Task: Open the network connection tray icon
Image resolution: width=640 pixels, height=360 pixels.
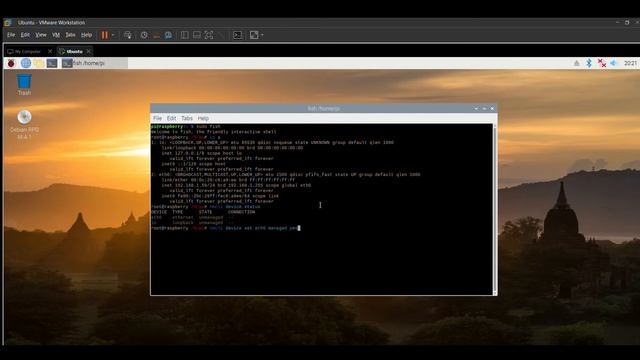Action: pyautogui.click(x=602, y=63)
